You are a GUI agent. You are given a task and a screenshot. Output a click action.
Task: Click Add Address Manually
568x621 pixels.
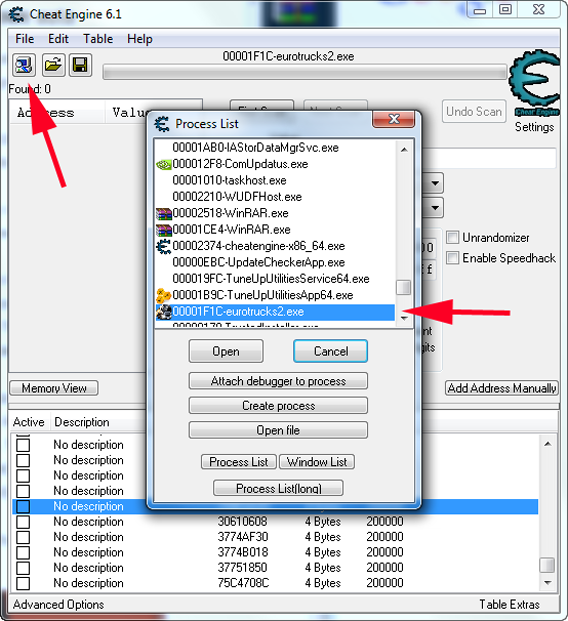(x=501, y=388)
